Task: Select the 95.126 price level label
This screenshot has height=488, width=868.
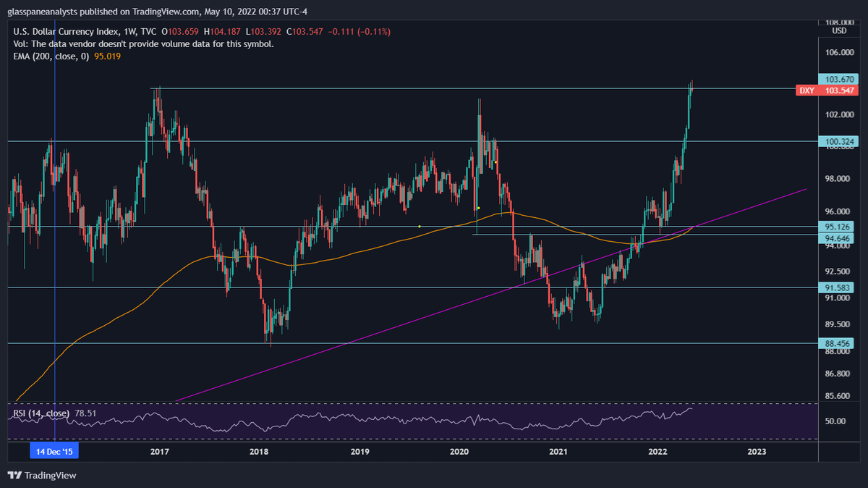Action: pyautogui.click(x=836, y=227)
